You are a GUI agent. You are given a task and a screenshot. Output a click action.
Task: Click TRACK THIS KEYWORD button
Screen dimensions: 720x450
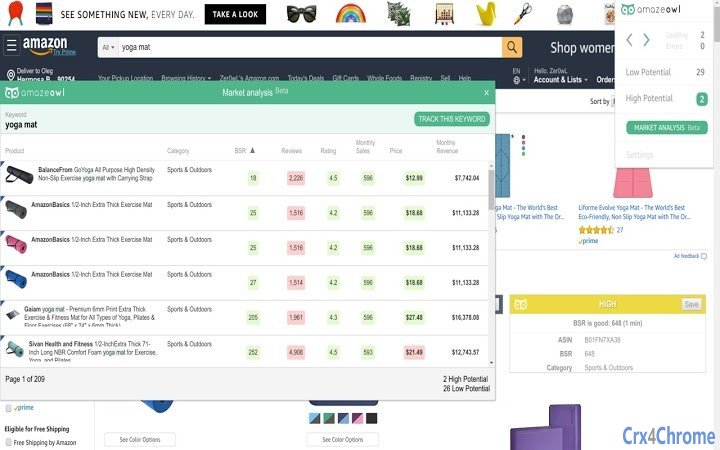pyautogui.click(x=452, y=119)
